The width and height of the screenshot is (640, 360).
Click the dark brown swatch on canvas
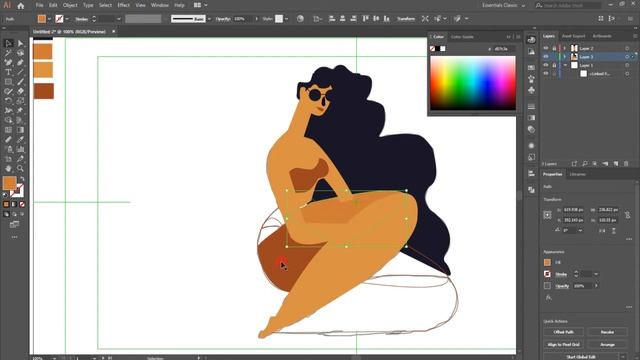44,91
